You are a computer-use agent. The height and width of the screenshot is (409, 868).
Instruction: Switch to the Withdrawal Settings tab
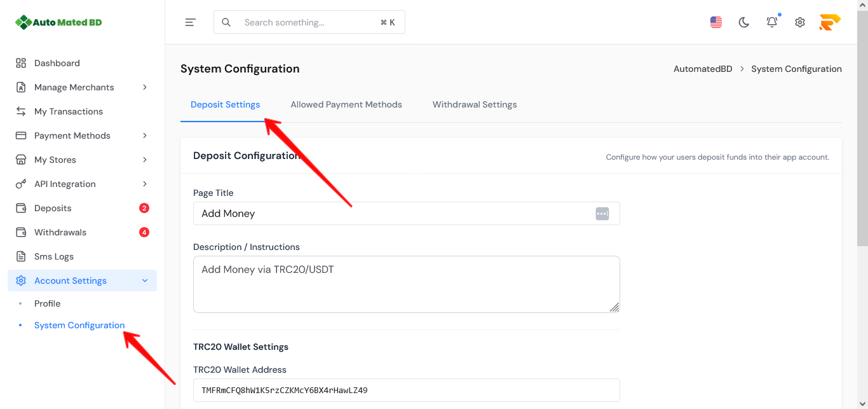(x=475, y=104)
